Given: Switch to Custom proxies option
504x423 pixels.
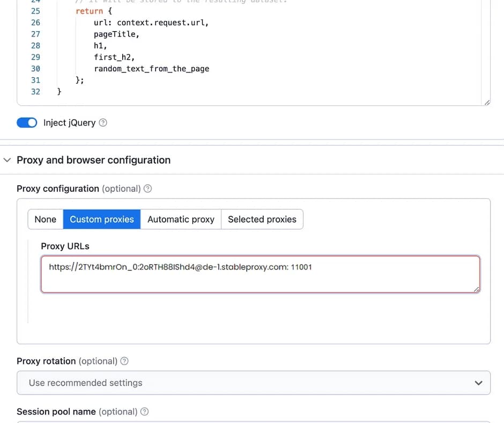Looking at the screenshot, I should point(102,219).
